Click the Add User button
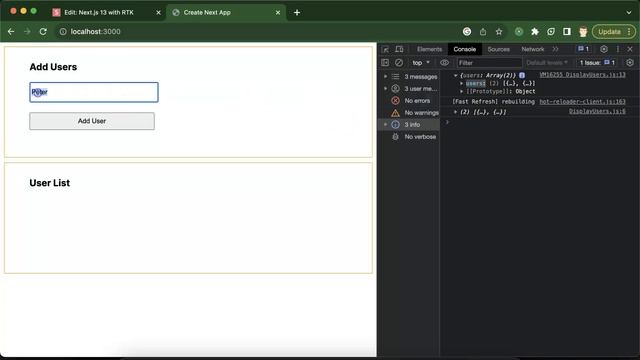Image resolution: width=640 pixels, height=360 pixels. pos(92,121)
